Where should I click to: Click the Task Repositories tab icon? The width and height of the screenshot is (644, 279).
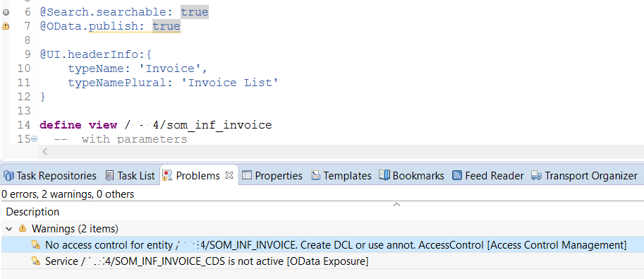pyautogui.click(x=8, y=176)
